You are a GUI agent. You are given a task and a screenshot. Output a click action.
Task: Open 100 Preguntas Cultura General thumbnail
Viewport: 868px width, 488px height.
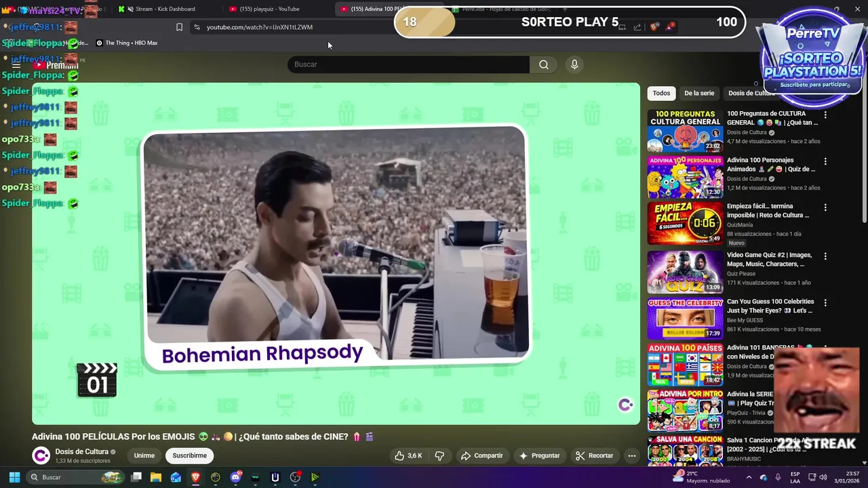click(685, 130)
